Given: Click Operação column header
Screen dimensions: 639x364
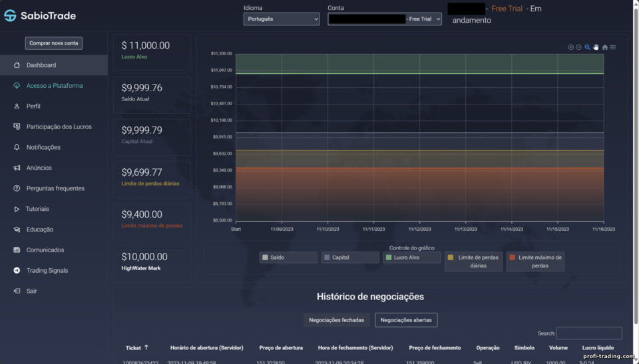Looking at the screenshot, I should click(x=488, y=347).
